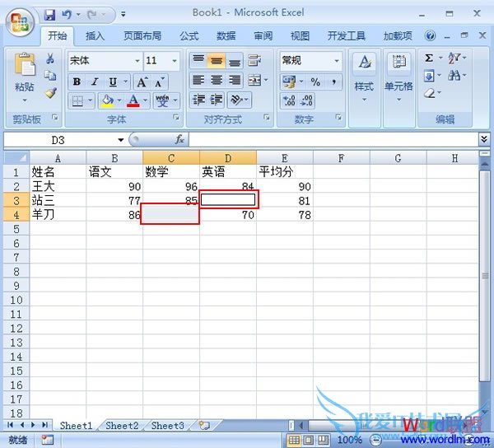Open the font size dropdown
The width and height of the screenshot is (494, 448).
[x=175, y=60]
